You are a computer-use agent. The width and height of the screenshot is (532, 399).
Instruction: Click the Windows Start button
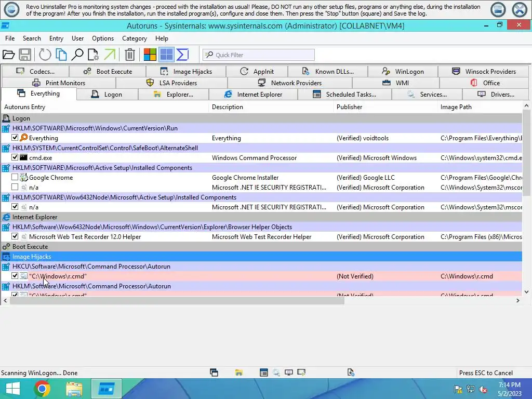12,389
